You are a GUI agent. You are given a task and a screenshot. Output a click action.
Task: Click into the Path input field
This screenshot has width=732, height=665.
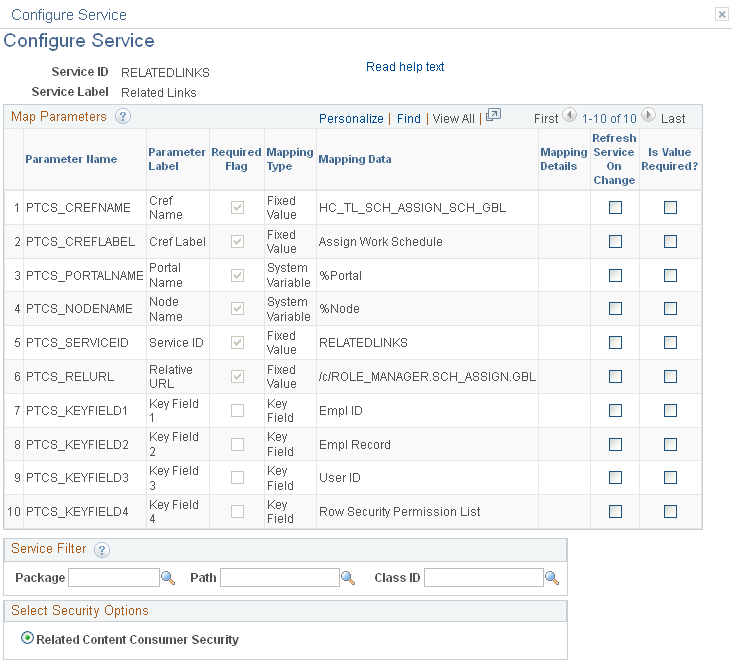coord(280,578)
